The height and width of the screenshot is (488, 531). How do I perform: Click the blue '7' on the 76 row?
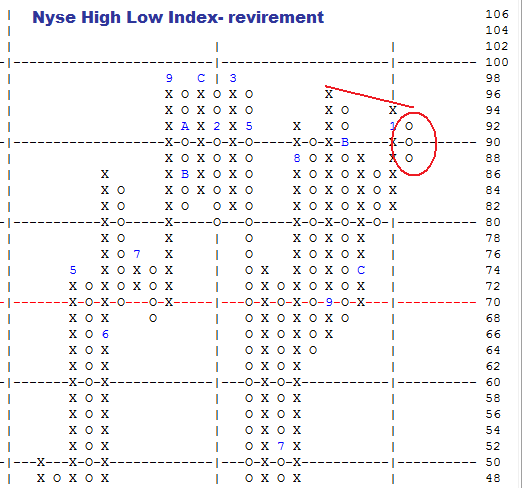tap(137, 254)
